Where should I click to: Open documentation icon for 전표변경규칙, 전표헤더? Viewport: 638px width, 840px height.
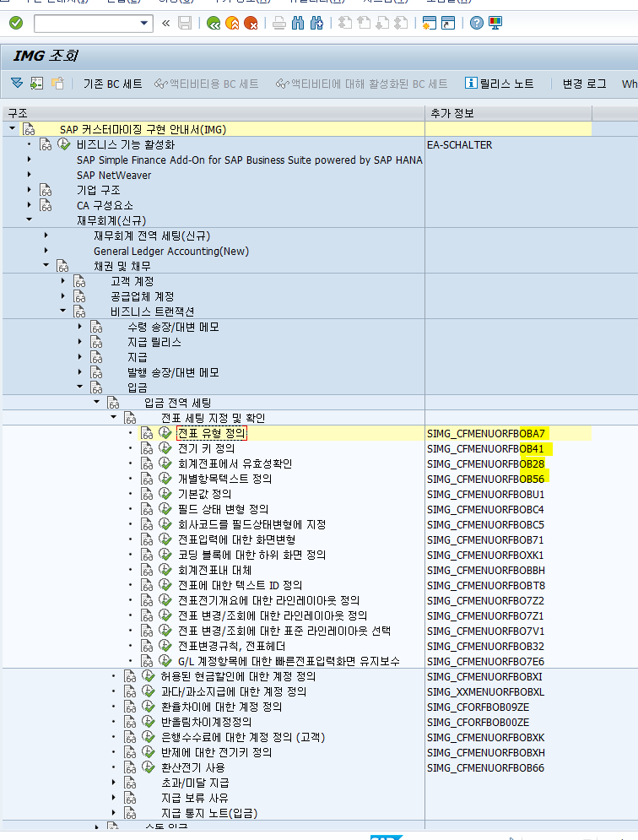pos(148,646)
